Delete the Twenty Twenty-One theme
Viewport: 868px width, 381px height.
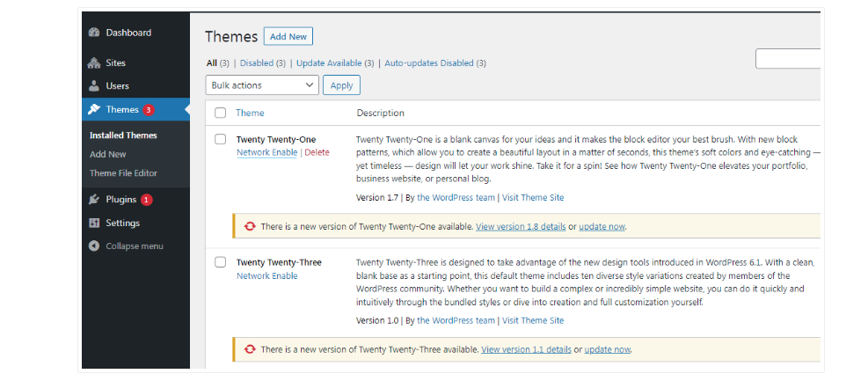(317, 152)
